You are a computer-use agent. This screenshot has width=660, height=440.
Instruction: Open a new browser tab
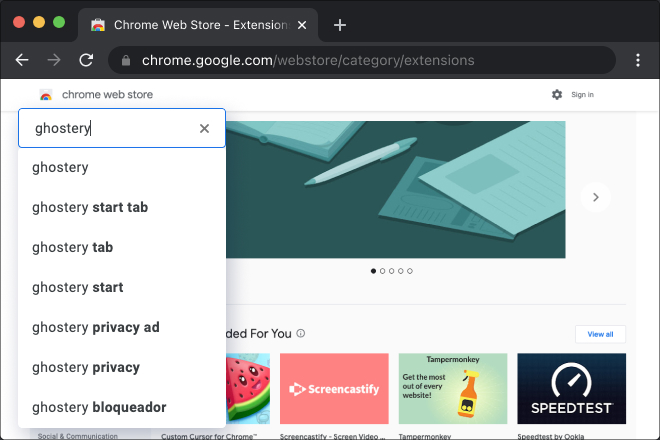point(340,25)
